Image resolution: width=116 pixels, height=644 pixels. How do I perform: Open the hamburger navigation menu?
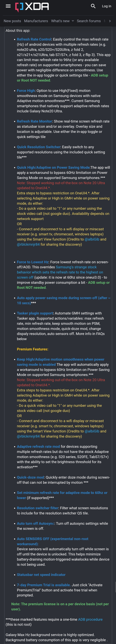tap(8, 6)
